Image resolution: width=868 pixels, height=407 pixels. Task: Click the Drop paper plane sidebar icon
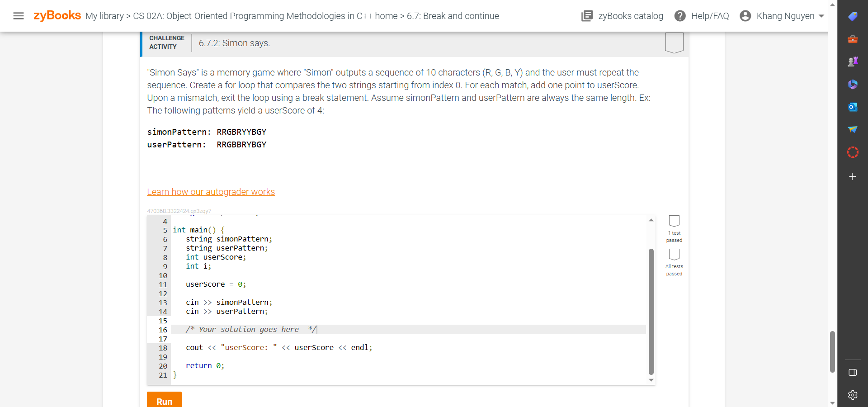853,130
